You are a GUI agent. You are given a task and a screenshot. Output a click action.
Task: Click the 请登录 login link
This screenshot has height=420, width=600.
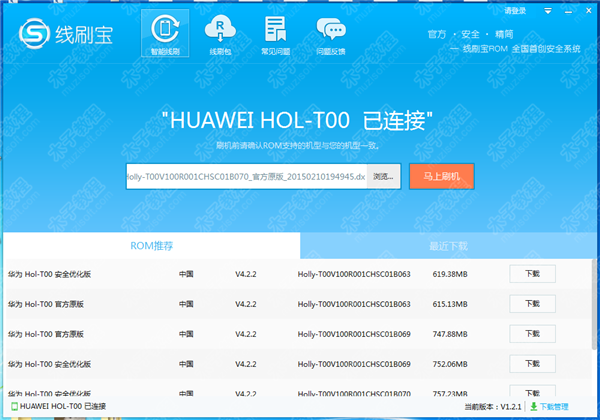click(515, 11)
